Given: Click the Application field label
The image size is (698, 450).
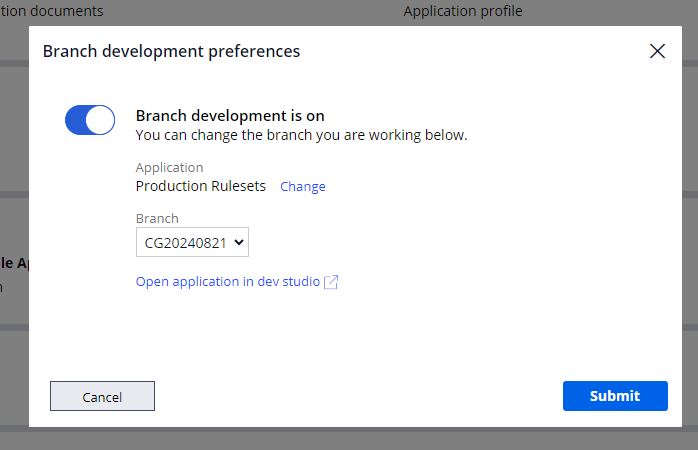Looking at the screenshot, I should tap(170, 168).
